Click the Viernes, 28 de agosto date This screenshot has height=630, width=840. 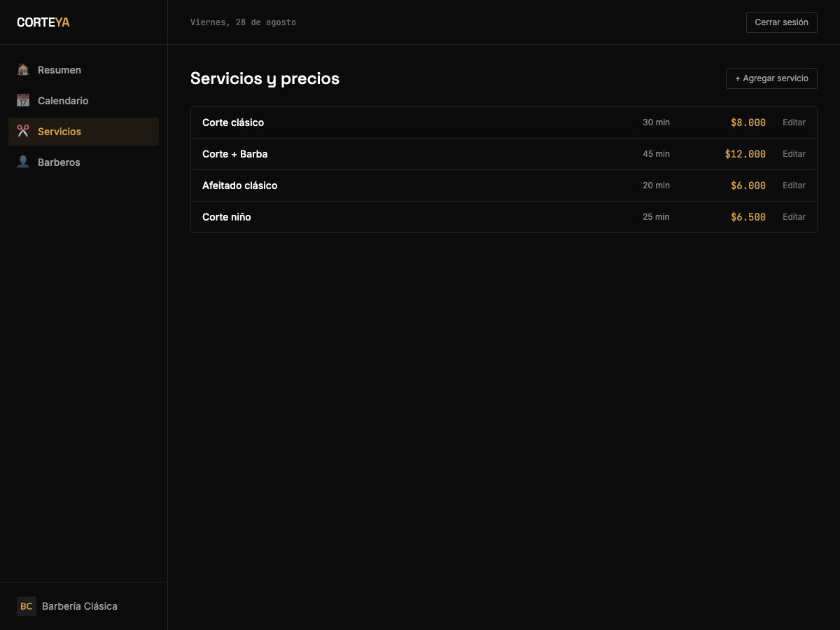243,22
